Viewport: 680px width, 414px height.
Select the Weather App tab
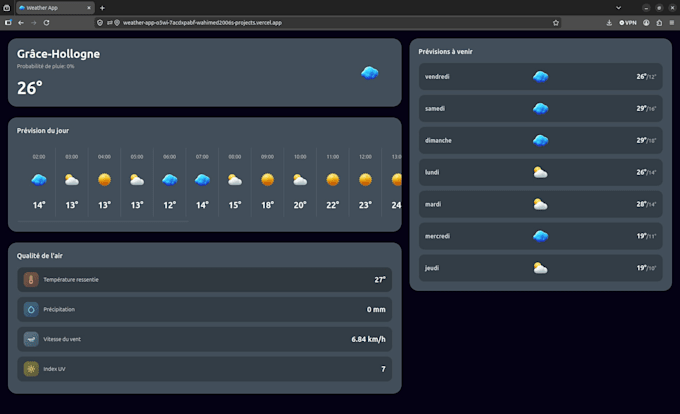pyautogui.click(x=55, y=8)
